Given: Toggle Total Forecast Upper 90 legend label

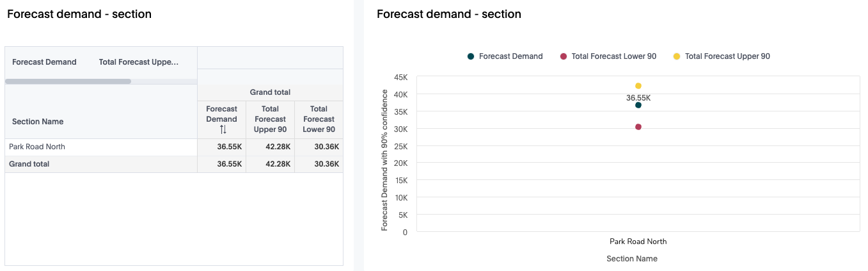Looking at the screenshot, I should click(727, 56).
